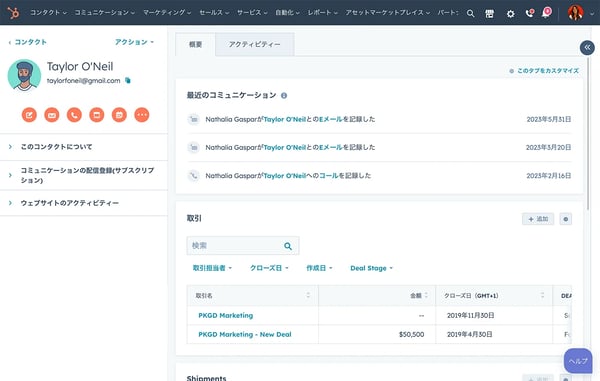Open the マーケティング navigation menu
This screenshot has width=600, height=381.
pos(167,13)
